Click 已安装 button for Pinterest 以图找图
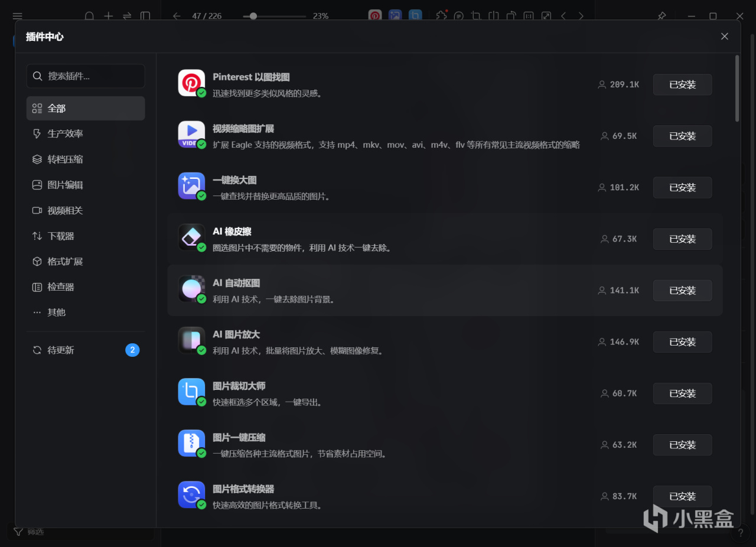The width and height of the screenshot is (756, 547). (x=682, y=84)
